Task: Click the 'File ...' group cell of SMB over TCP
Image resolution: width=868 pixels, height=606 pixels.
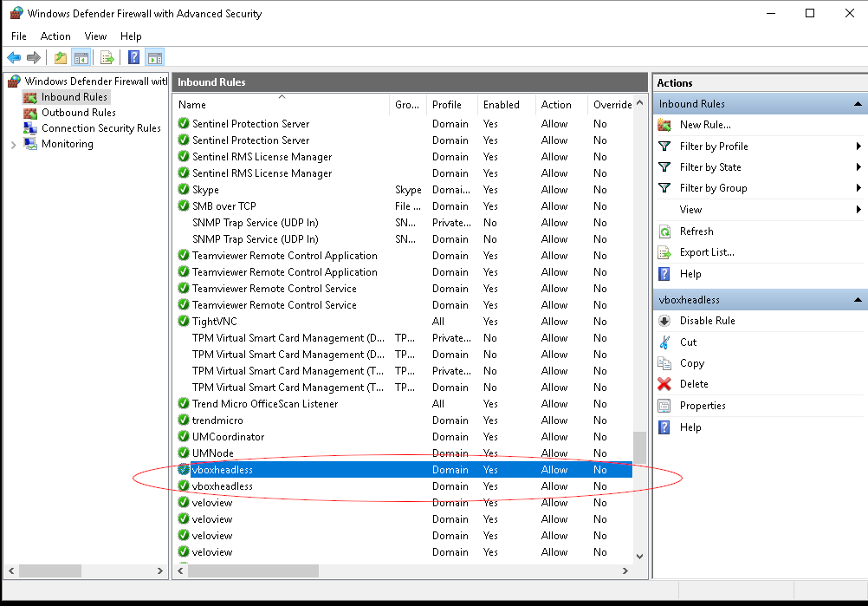Action: [x=408, y=206]
